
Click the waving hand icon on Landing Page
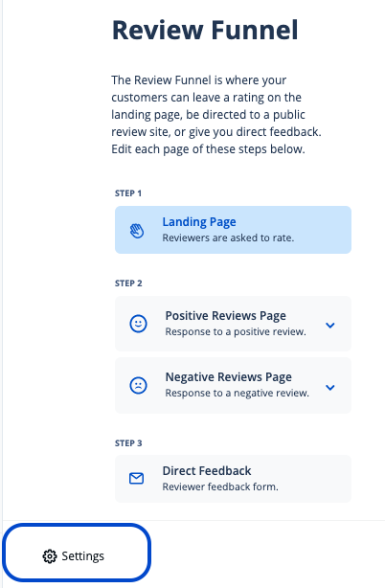pos(137,231)
